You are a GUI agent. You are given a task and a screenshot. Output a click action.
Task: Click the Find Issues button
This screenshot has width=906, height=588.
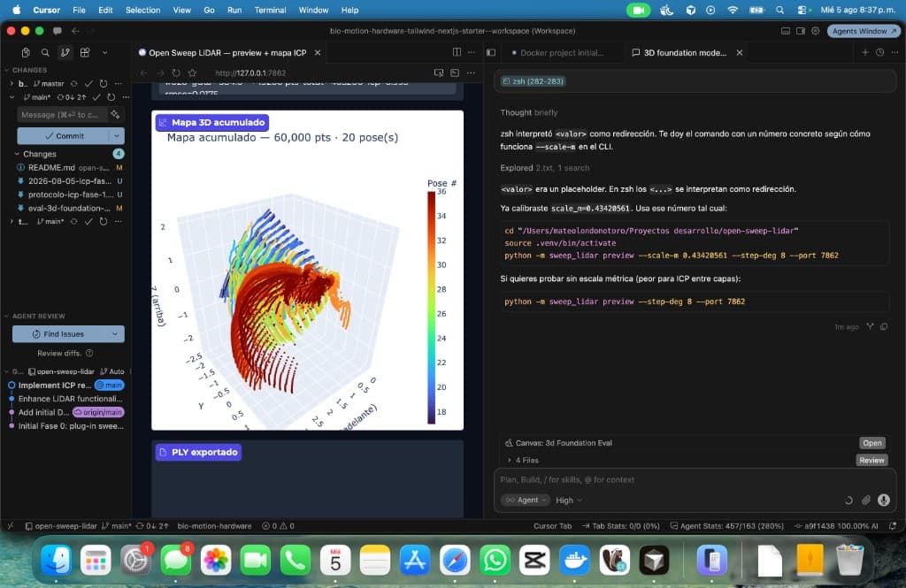tap(59, 334)
